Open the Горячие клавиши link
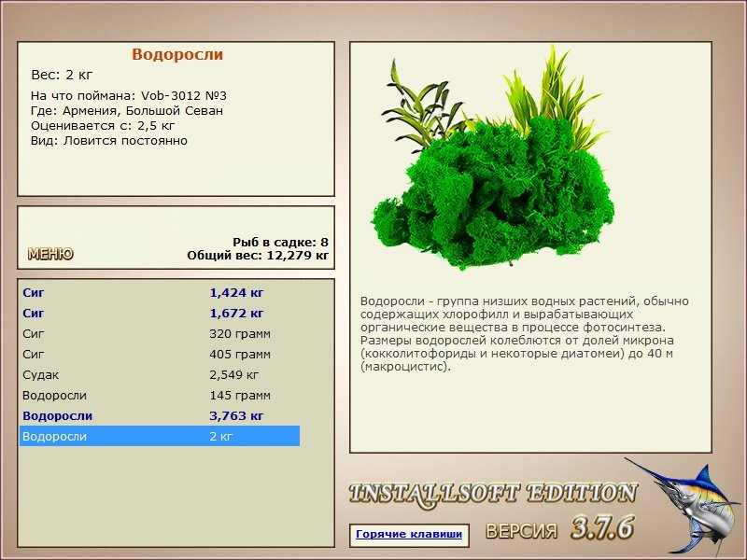Screen dimensions: 747x560 409,534
